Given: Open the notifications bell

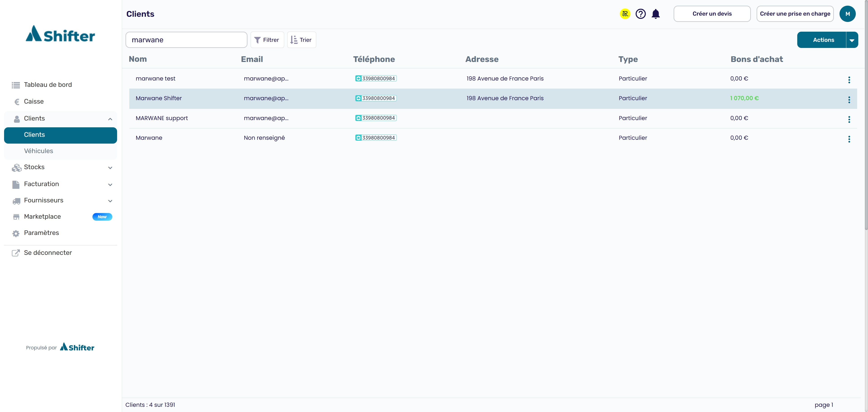Looking at the screenshot, I should 656,14.
